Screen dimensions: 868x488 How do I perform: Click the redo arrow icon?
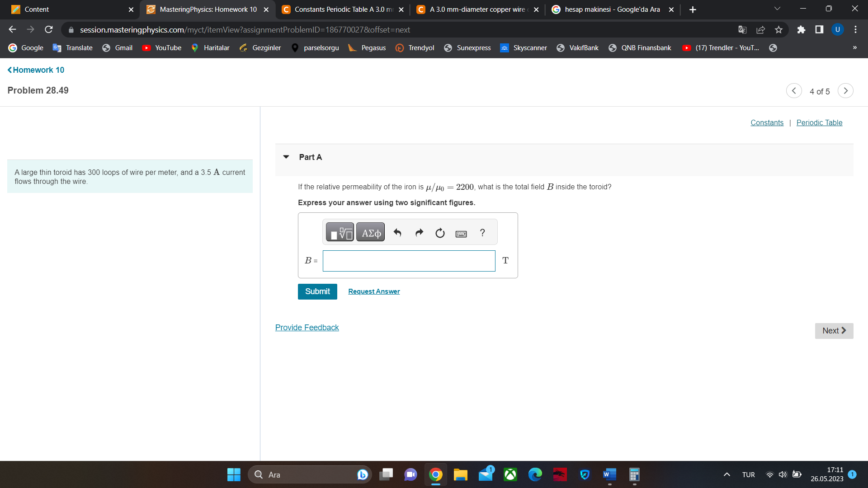click(x=419, y=233)
